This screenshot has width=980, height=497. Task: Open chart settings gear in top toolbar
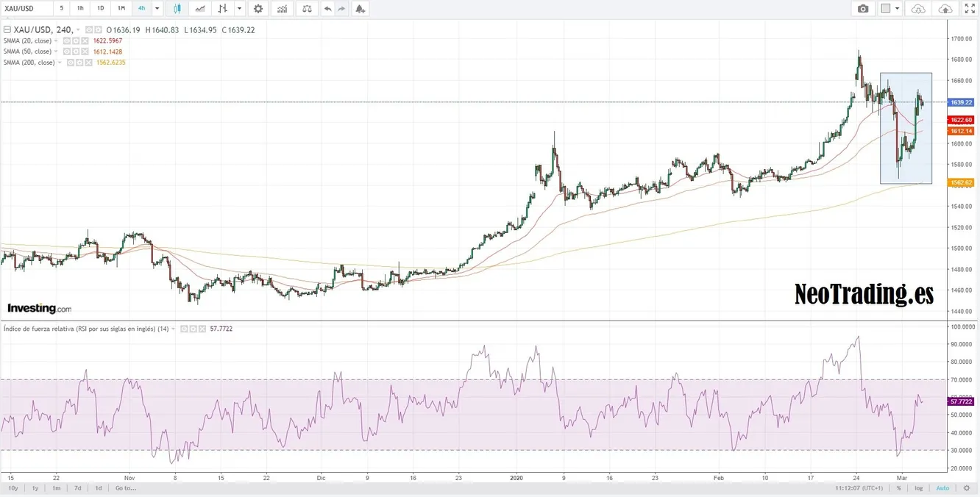258,9
